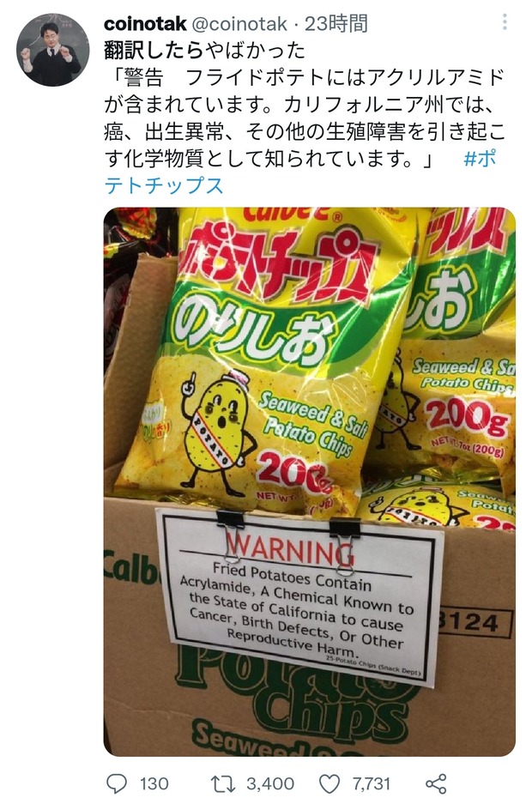Click the テトチップス hashtag continuation
532x804 pixels.
(164, 185)
